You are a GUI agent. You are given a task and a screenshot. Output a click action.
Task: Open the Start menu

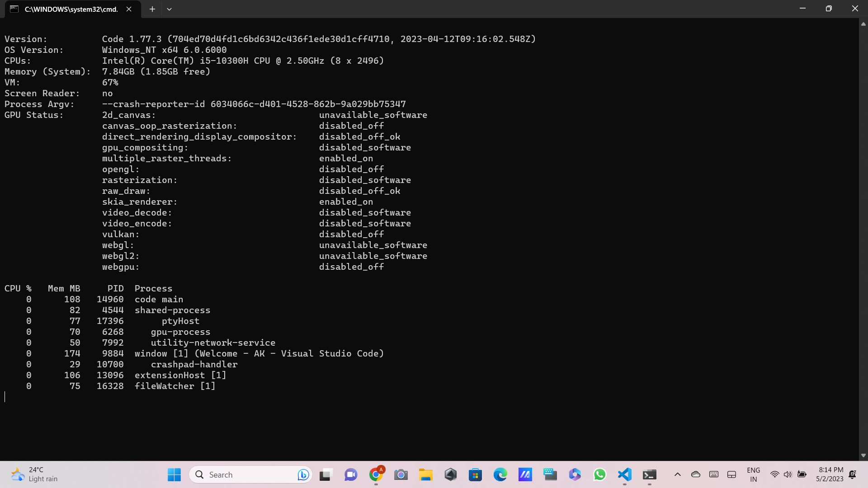click(174, 474)
